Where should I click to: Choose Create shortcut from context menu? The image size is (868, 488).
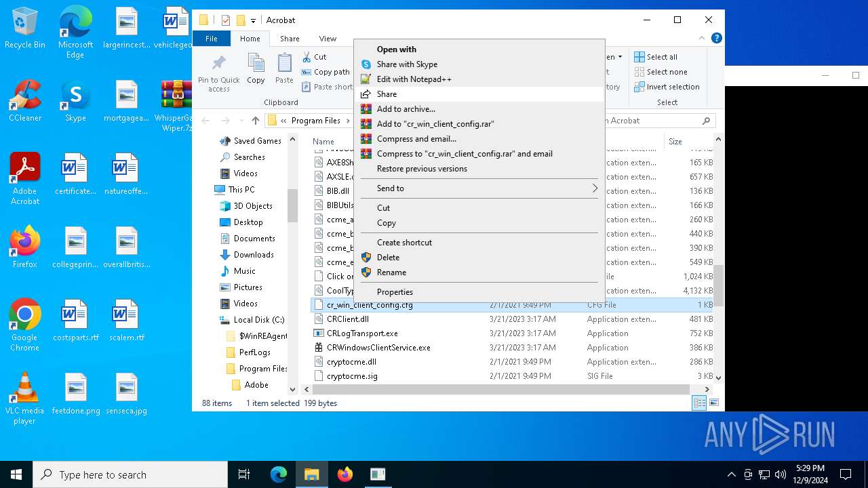[479, 243]
